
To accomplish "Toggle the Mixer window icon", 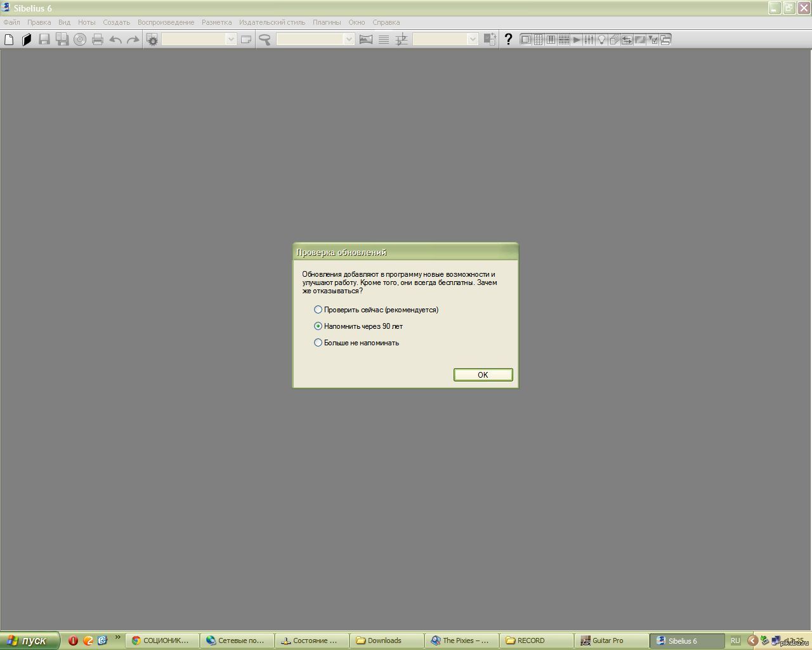I will click(589, 39).
